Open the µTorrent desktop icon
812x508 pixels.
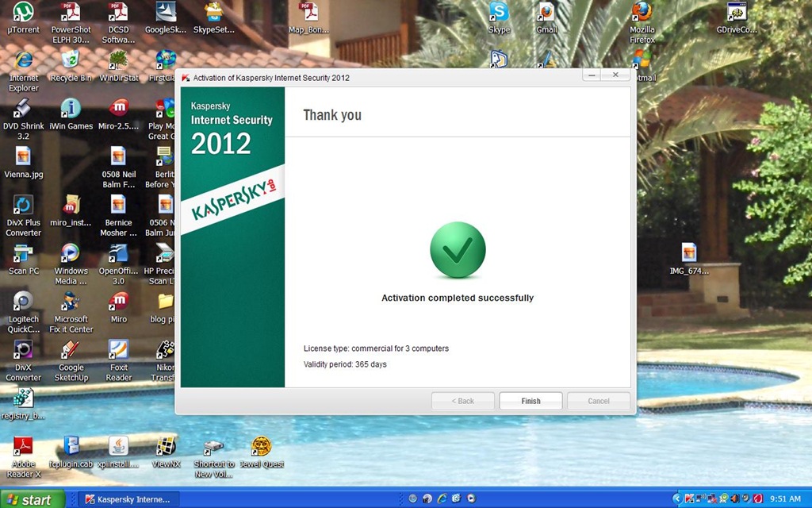(x=23, y=19)
